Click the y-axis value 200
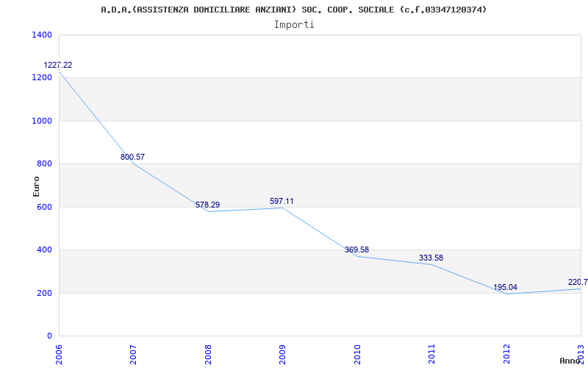The image size is (588, 368). pyautogui.click(x=45, y=293)
